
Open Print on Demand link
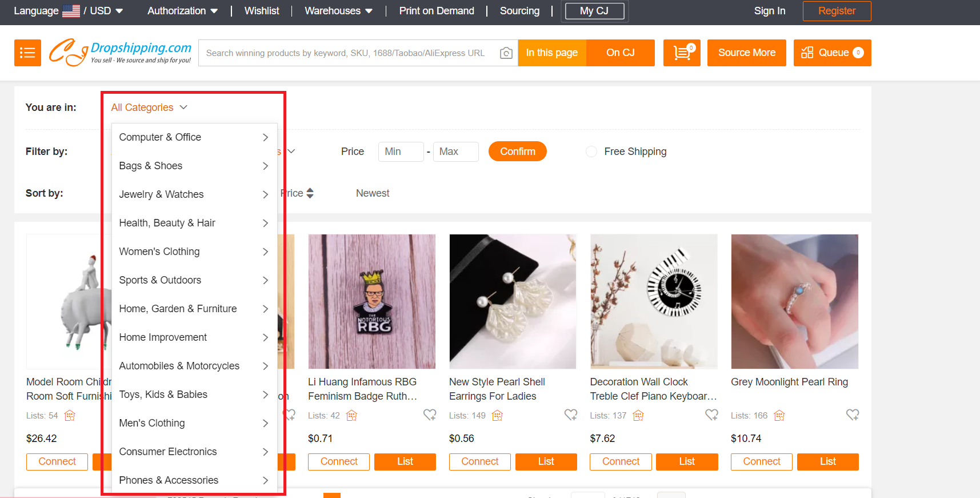pos(437,11)
